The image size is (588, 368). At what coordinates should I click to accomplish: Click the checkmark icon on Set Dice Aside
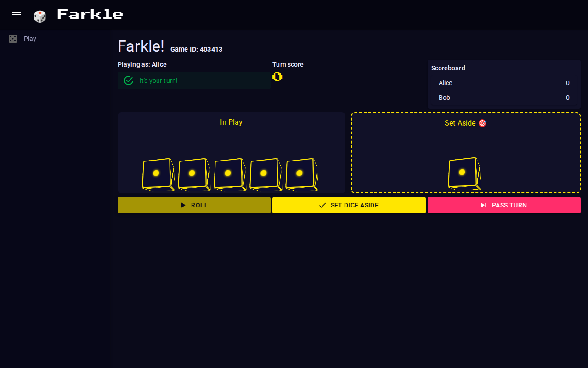322,205
